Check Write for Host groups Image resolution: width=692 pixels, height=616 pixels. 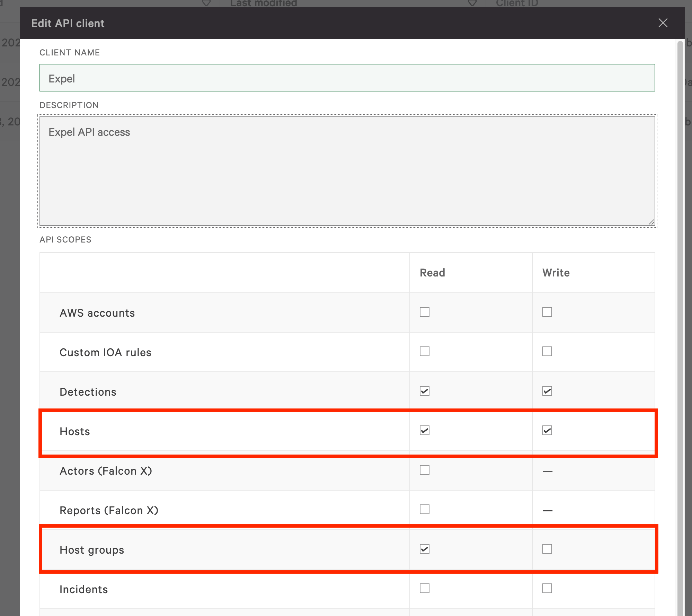pyautogui.click(x=547, y=549)
